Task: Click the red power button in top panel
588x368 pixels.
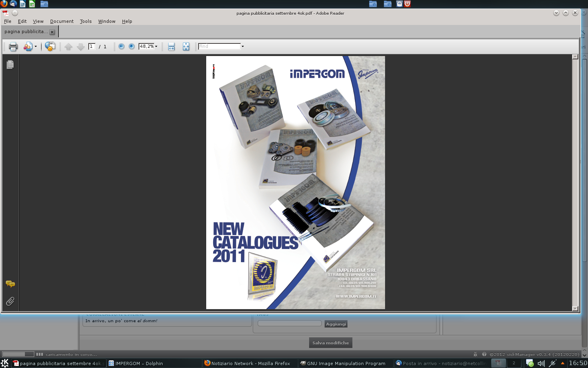Action: coord(407,4)
